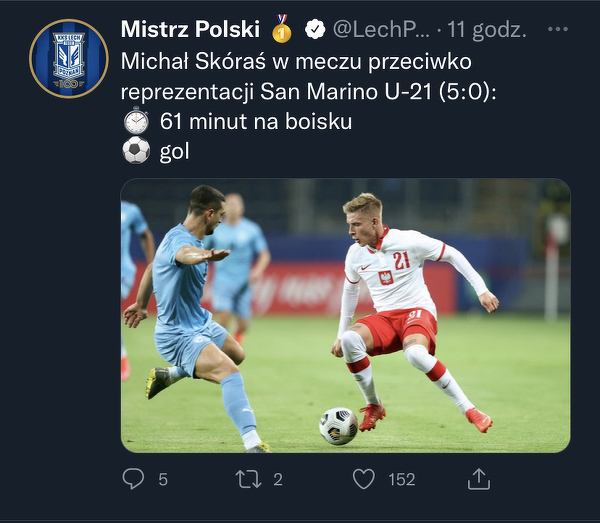Click the '61 minut na boisku' line
The width and height of the screenshot is (600, 523).
click(256, 121)
